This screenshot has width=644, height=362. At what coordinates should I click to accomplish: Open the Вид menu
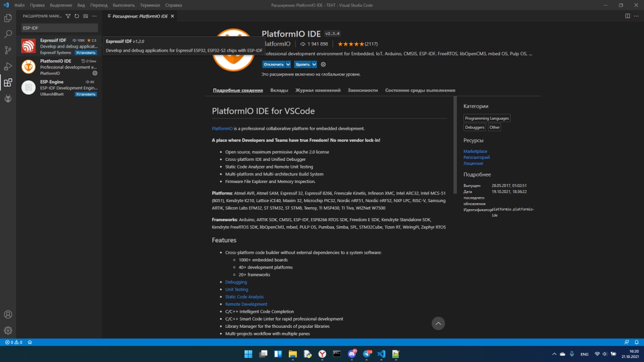[81, 5]
